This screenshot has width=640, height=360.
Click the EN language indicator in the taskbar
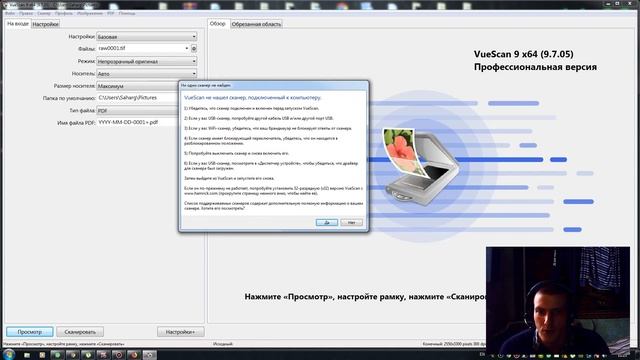pos(482,355)
